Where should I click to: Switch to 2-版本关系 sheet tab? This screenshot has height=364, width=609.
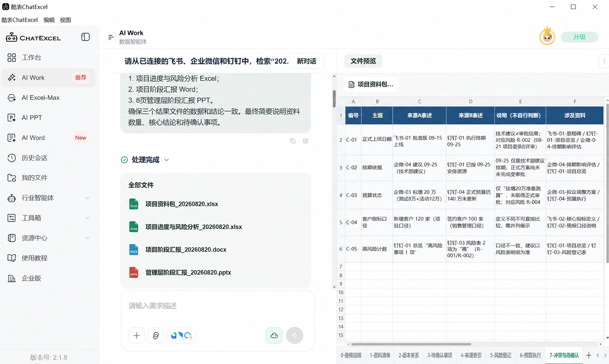click(409, 355)
